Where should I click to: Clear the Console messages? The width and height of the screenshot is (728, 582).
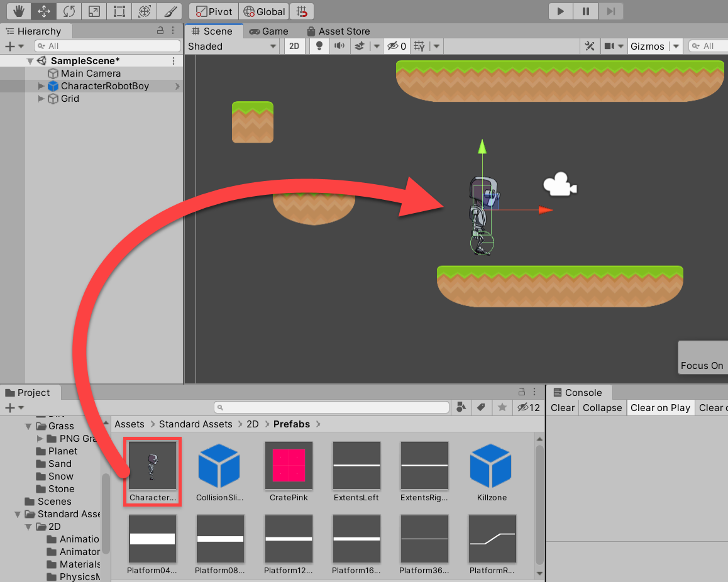tap(562, 407)
